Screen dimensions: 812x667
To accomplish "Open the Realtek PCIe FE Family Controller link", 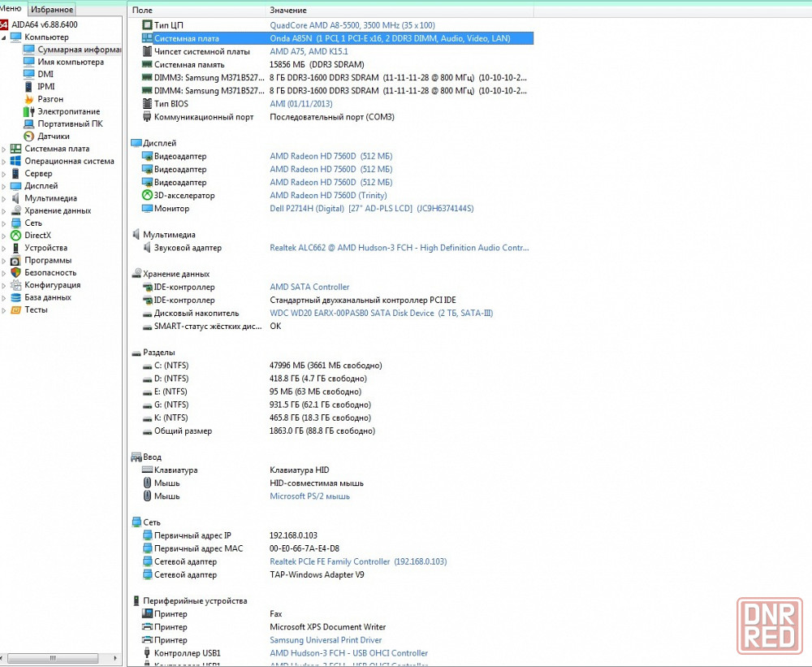I will coord(330,562).
